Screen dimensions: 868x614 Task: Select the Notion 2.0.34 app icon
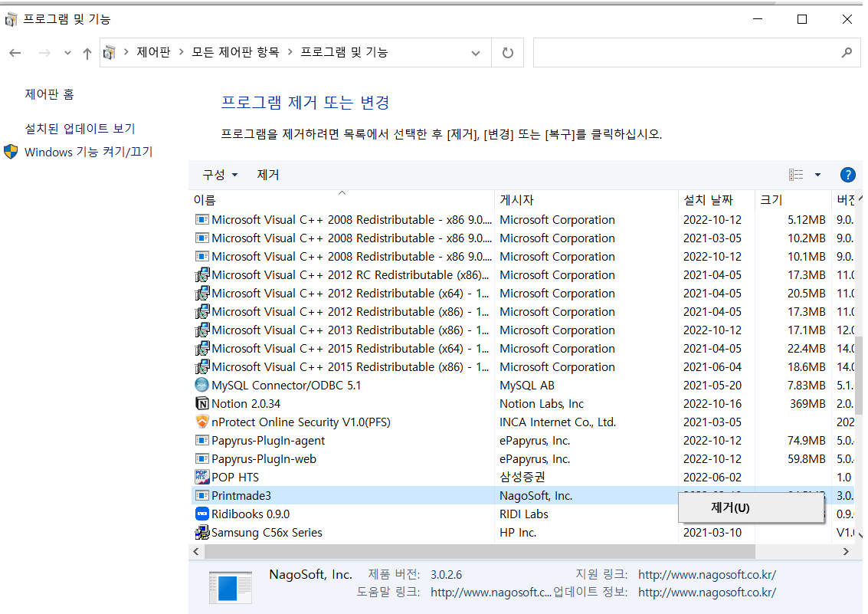tap(202, 403)
